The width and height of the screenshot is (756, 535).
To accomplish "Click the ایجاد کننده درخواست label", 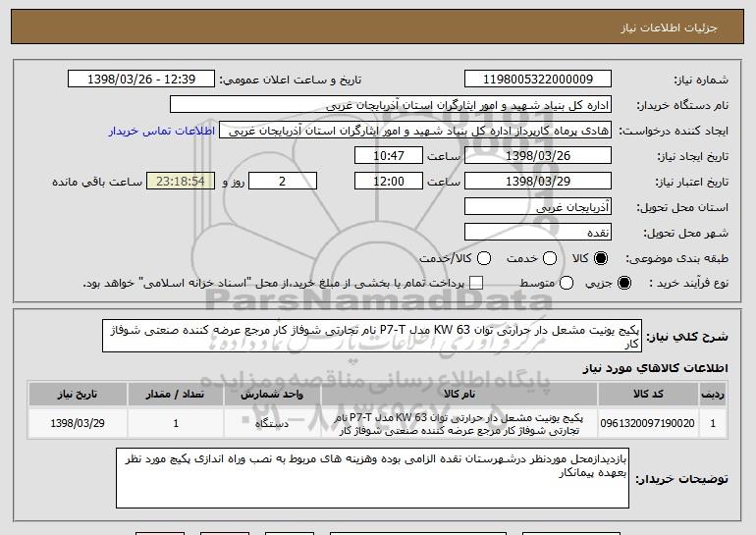I will point(674,131).
